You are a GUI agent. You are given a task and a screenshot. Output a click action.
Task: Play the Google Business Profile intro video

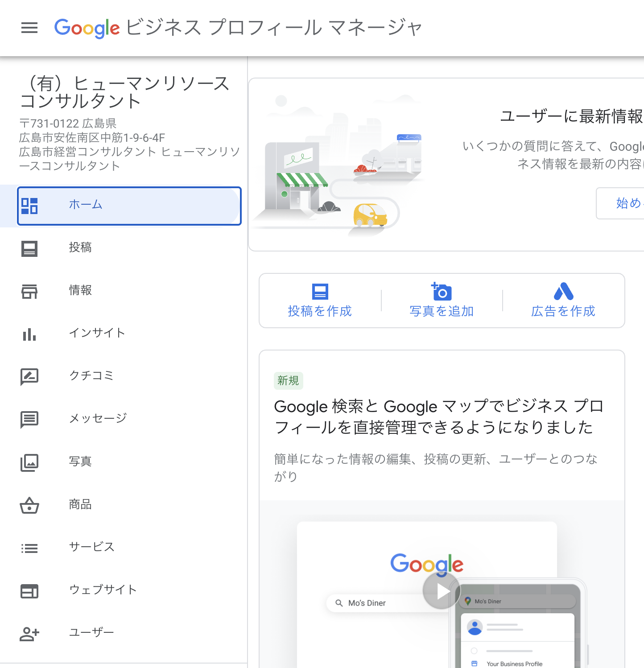pyautogui.click(x=442, y=591)
